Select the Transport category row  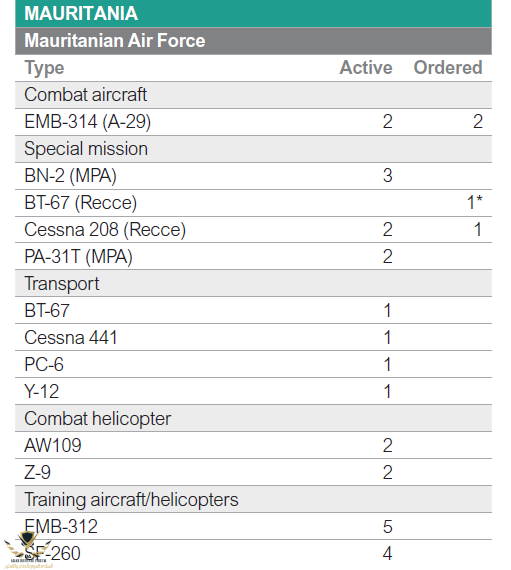click(x=253, y=284)
